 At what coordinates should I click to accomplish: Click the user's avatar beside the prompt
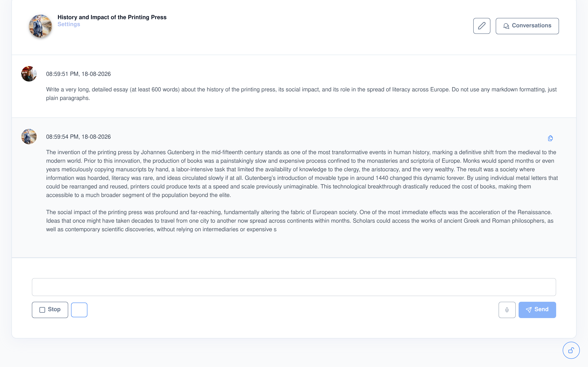(x=29, y=74)
